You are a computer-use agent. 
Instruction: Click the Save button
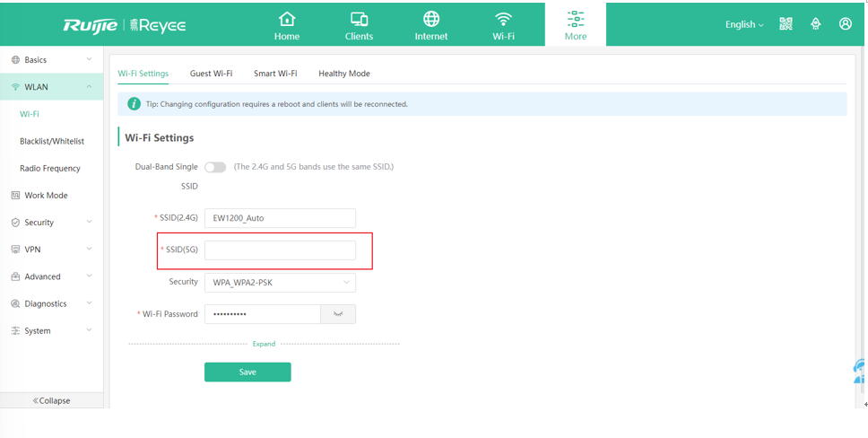[x=247, y=372]
